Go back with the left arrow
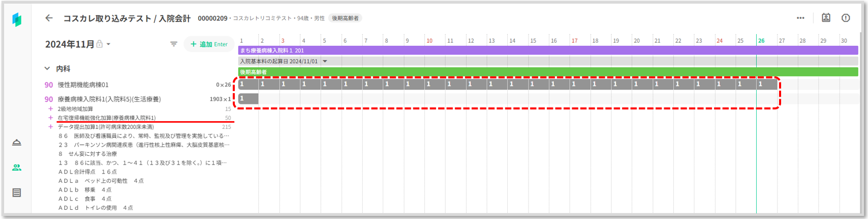Screen dimensions: 868x219 (49, 18)
